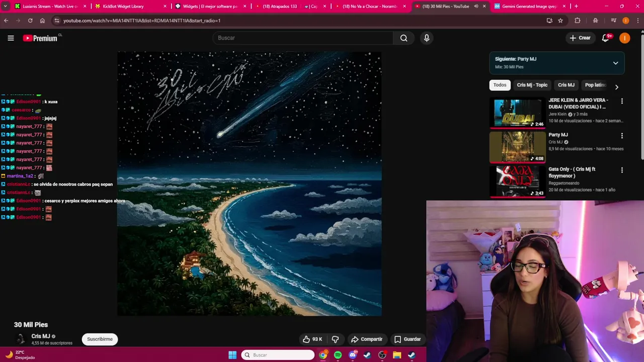
Task: Dislike the video with thumbs down
Action: tap(335, 339)
